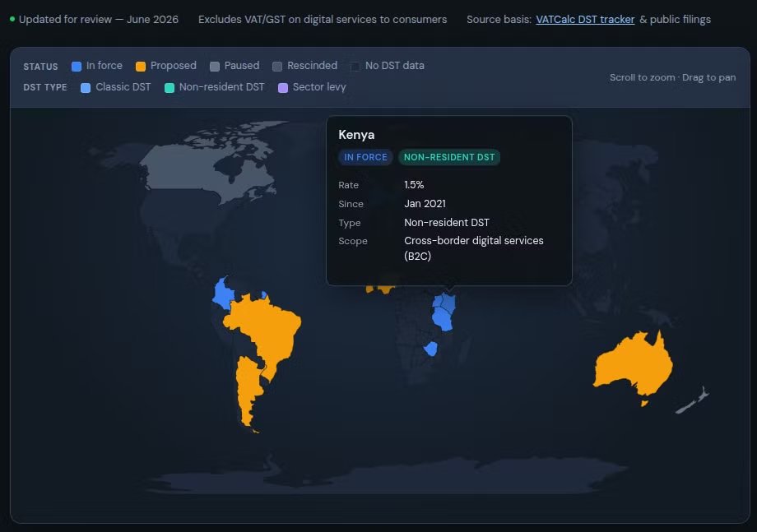The height and width of the screenshot is (532, 757).
Task: Click the Rescinded legend label
Action: point(313,66)
